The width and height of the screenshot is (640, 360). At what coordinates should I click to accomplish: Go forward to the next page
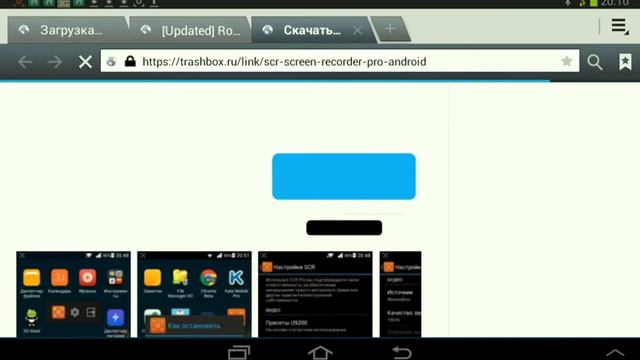click(x=55, y=62)
